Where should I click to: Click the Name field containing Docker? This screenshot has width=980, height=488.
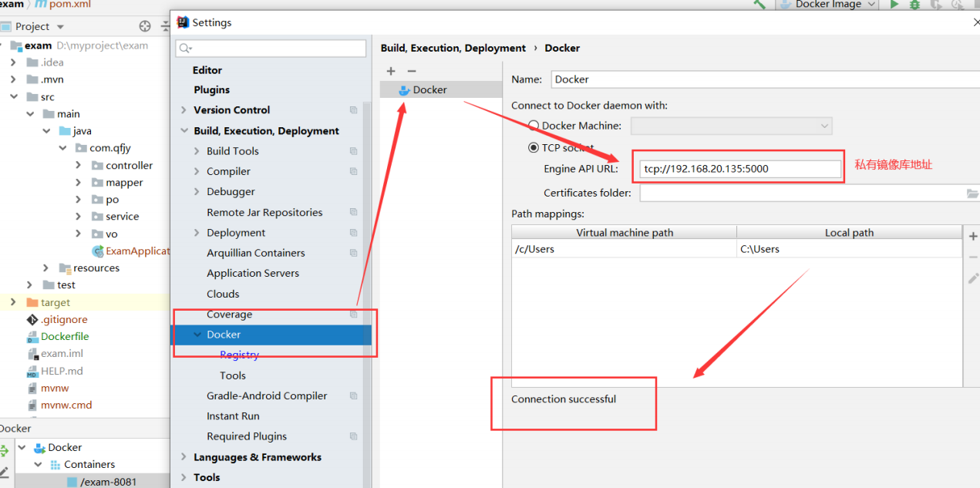point(764,79)
